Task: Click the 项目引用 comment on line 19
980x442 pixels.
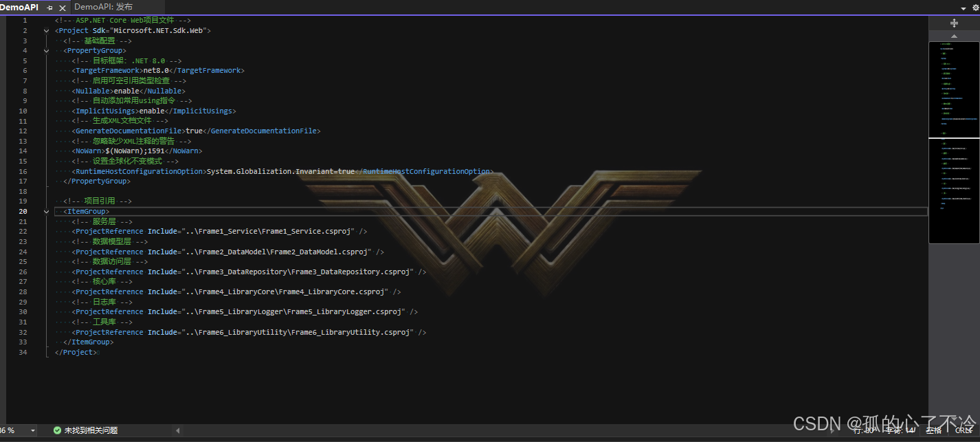Action: click(x=98, y=201)
